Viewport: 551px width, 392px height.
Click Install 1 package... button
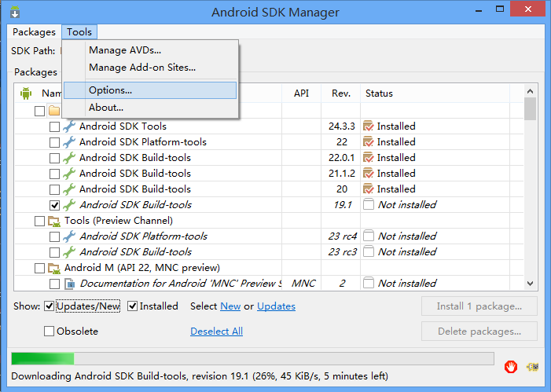pos(479,306)
